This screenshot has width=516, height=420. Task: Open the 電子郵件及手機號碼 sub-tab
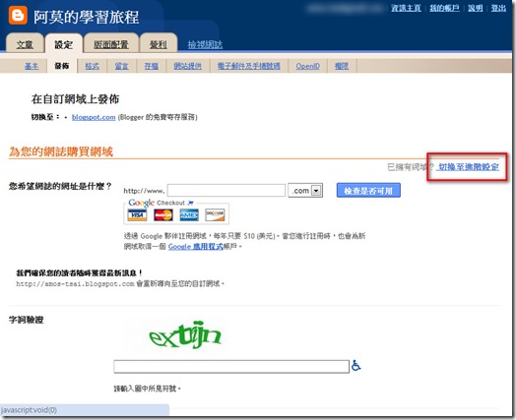click(x=248, y=66)
